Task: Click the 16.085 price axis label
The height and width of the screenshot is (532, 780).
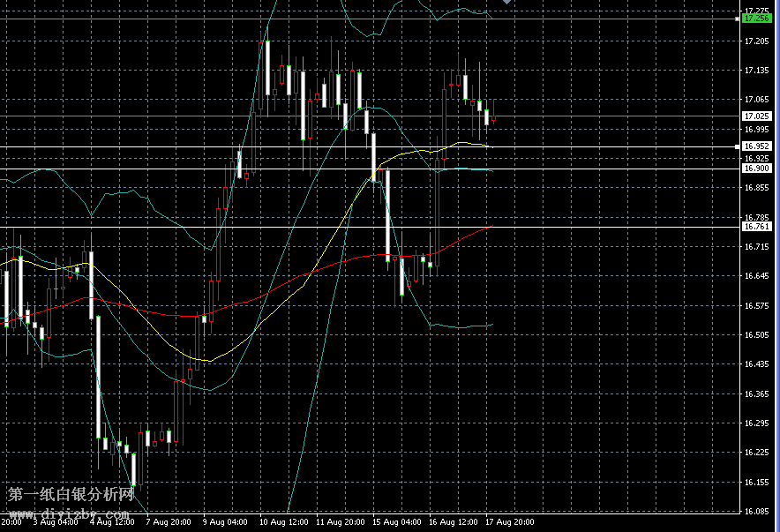Action: click(756, 511)
